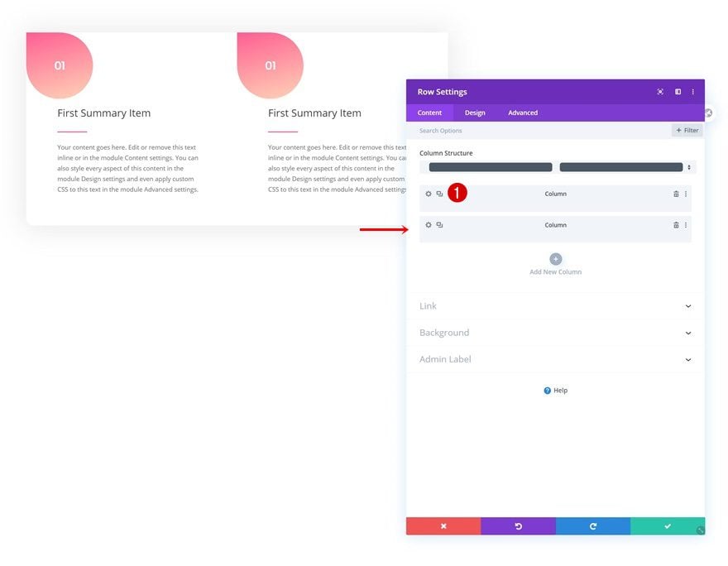The width and height of the screenshot is (728, 566).
Task: Save changes with the green checkmark
Action: point(667,525)
